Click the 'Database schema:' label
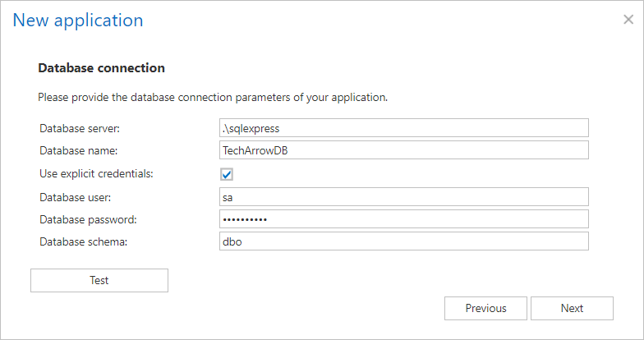Image resolution: width=644 pixels, height=340 pixels. (83, 241)
